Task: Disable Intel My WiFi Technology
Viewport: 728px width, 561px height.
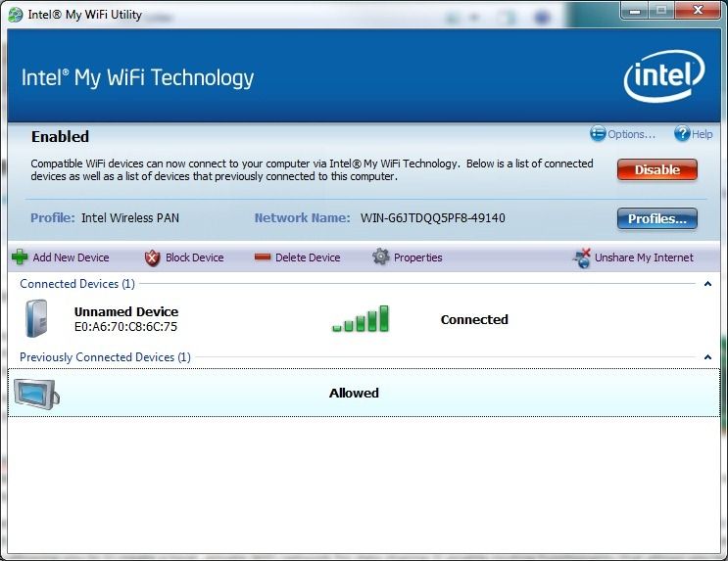Action: (x=657, y=169)
